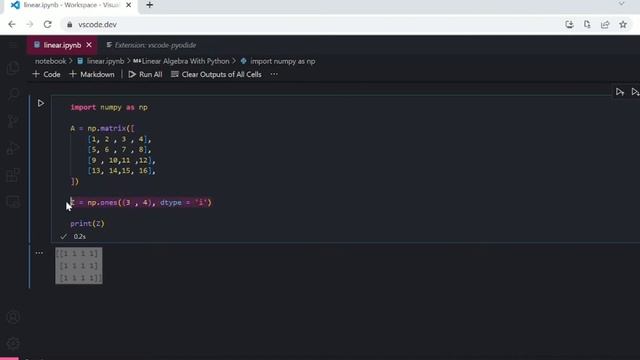Open the VS Code hamburger menu
The width and height of the screenshot is (640, 360).
pos(13,45)
